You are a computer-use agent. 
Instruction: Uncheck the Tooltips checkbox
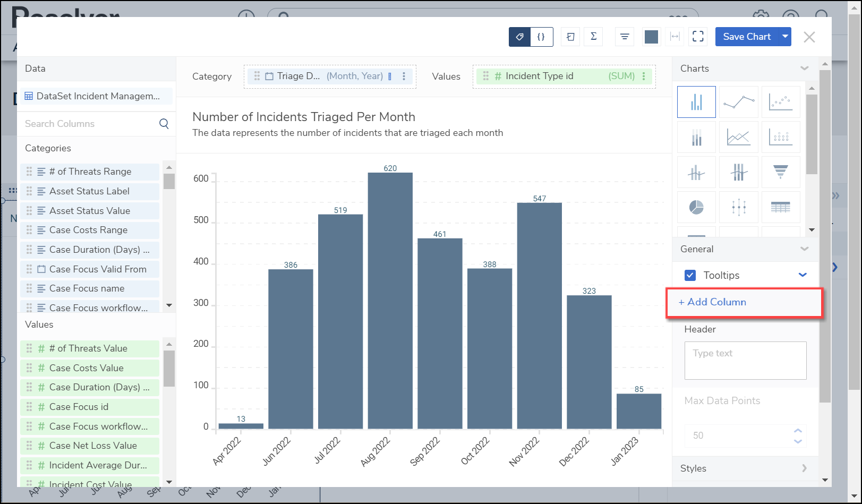pos(690,275)
